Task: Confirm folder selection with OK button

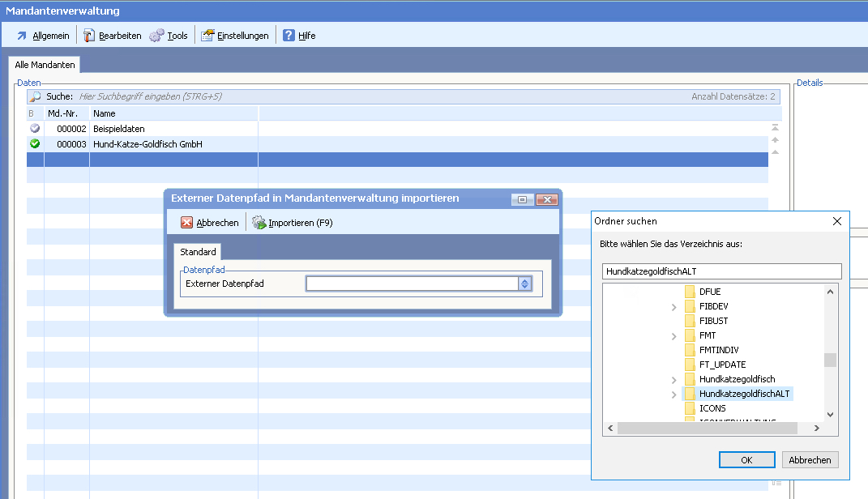Action: 746,460
